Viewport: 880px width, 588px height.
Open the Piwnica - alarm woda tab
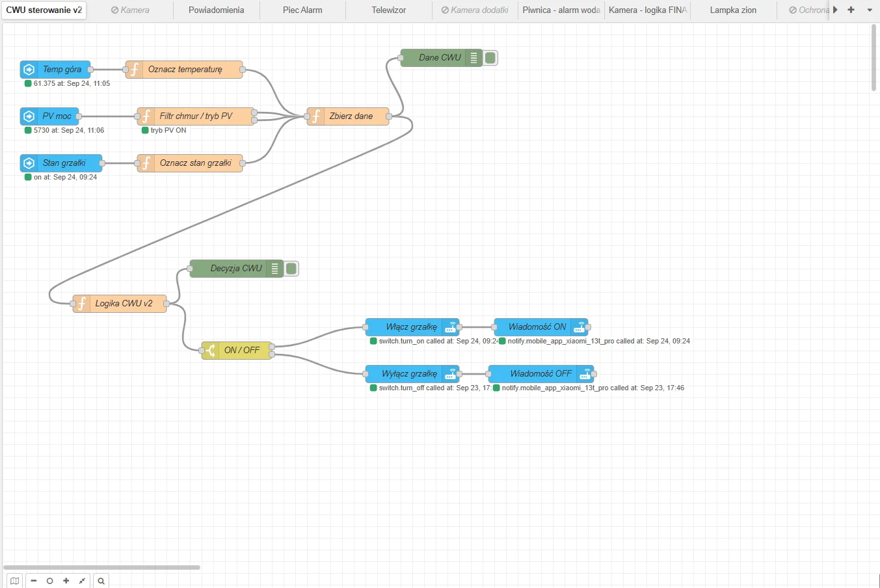(x=561, y=10)
